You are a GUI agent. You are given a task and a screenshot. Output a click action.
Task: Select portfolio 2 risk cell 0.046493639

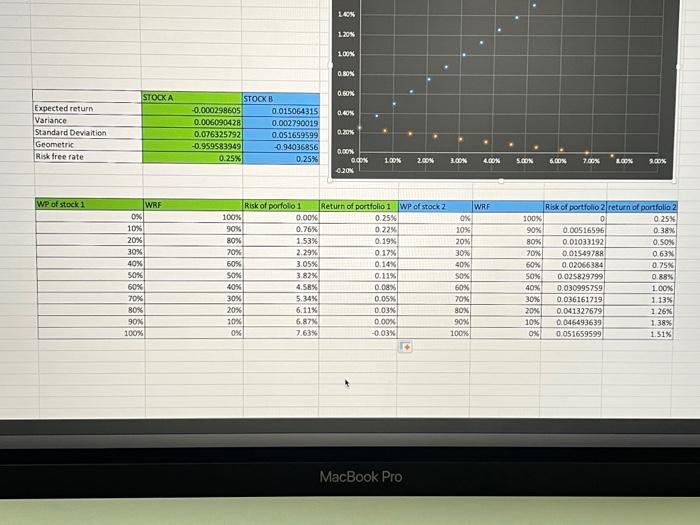572,322
